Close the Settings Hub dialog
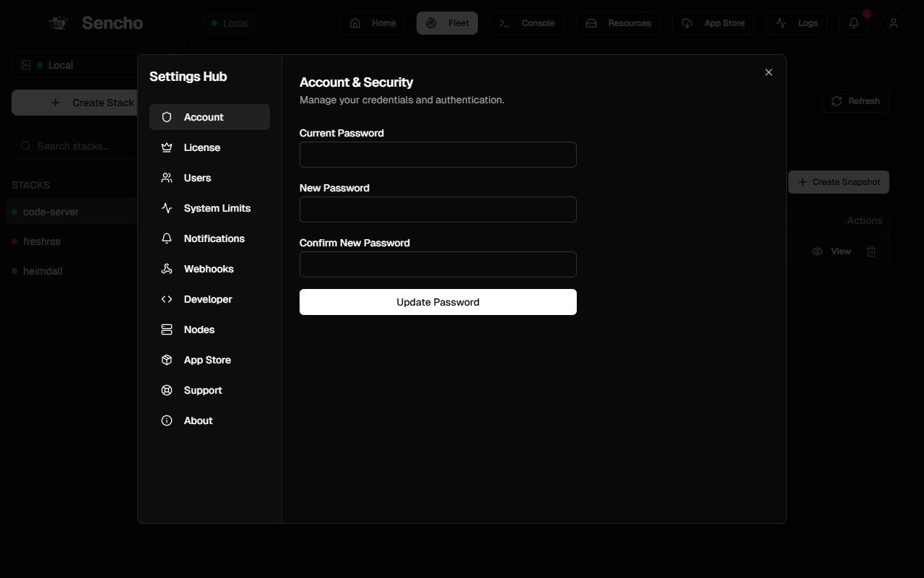The width and height of the screenshot is (924, 578). click(x=769, y=72)
